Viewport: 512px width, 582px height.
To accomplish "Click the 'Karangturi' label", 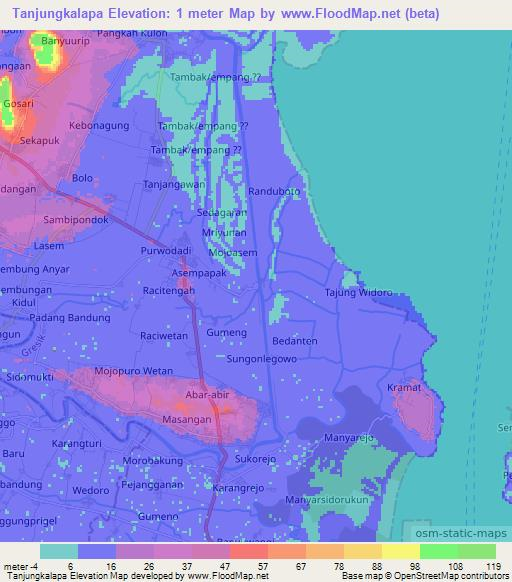I will 76,444.
